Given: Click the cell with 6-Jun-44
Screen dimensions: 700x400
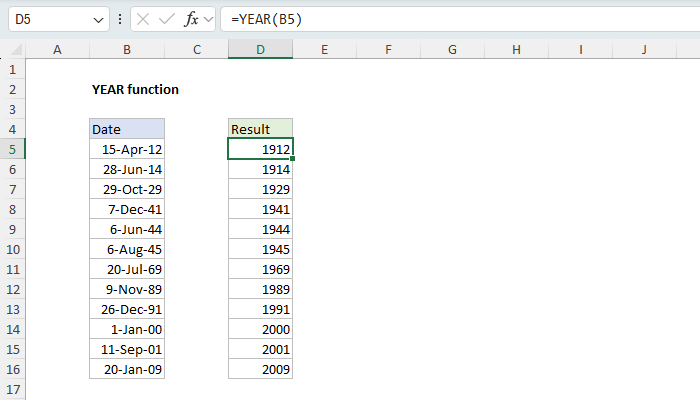Looking at the screenshot, I should click(x=127, y=229).
